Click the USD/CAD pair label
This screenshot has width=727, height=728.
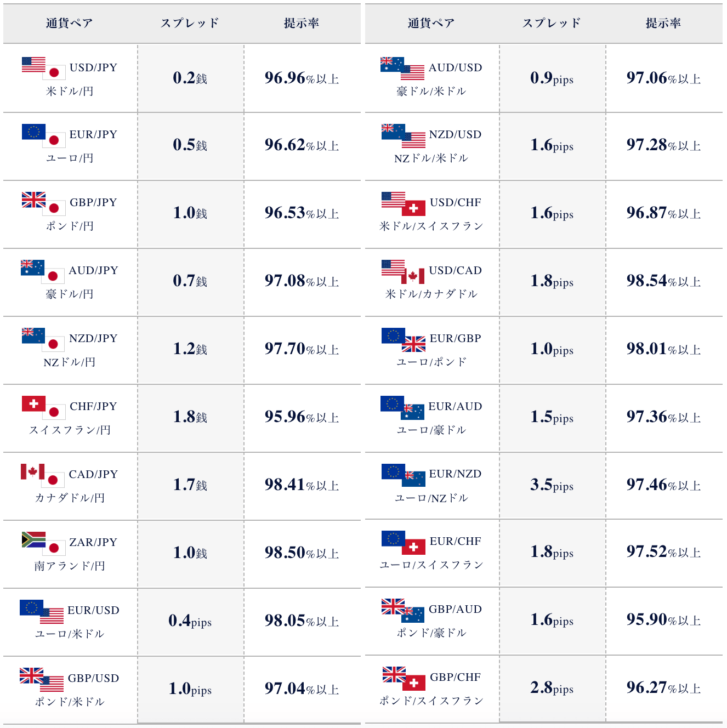(x=456, y=270)
